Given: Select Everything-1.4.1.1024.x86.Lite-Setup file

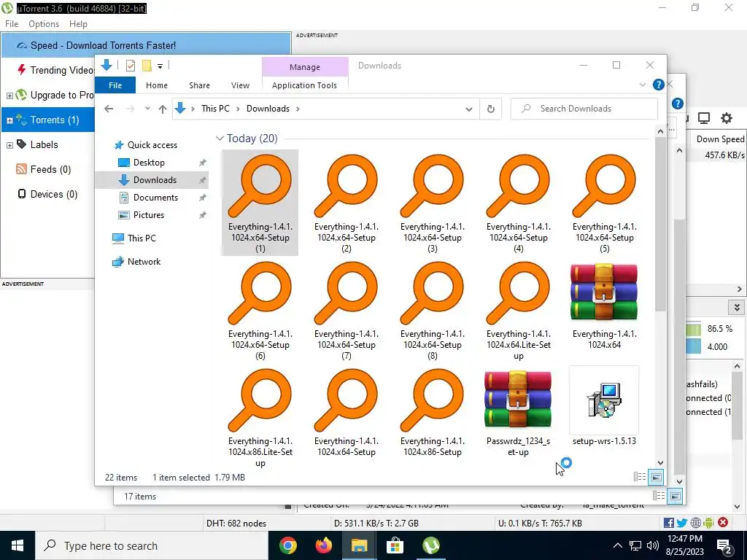Looking at the screenshot, I should [260, 418].
